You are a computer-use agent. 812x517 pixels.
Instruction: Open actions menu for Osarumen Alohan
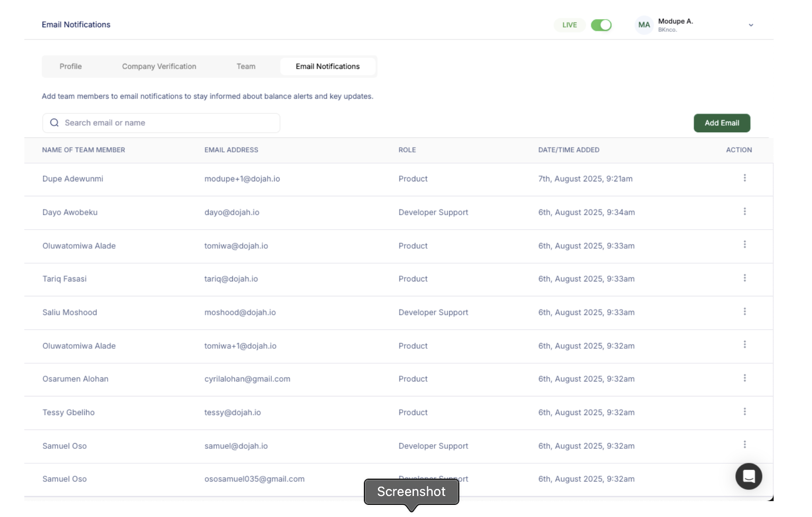tap(745, 378)
